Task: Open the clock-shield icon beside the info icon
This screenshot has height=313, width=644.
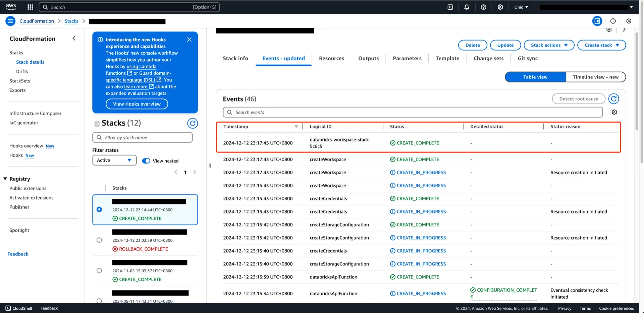Action: [x=629, y=21]
